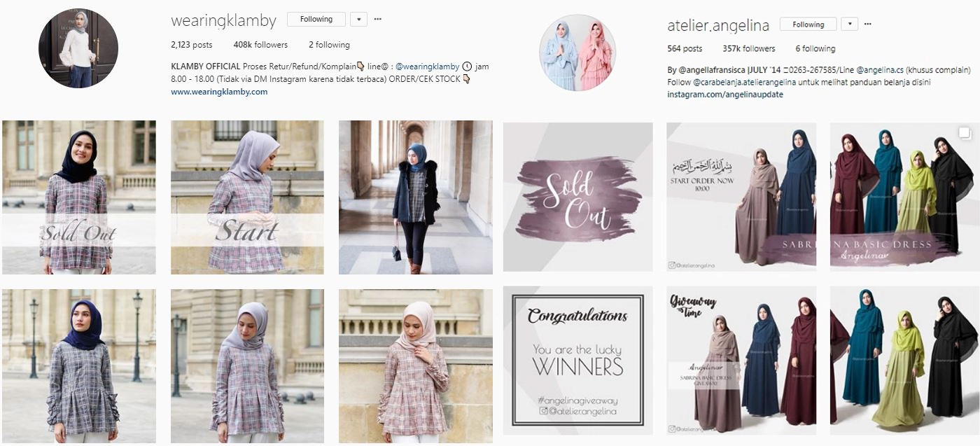
Task: Show wearingklamby's 2 following accounts
Action: (329, 45)
